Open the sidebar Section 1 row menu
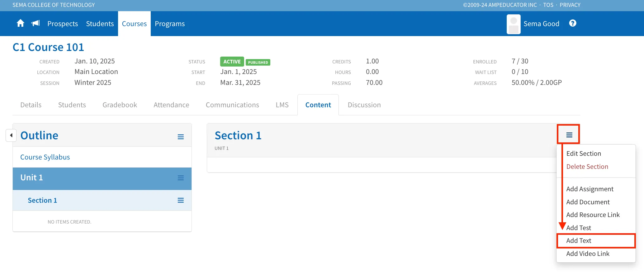 181,200
